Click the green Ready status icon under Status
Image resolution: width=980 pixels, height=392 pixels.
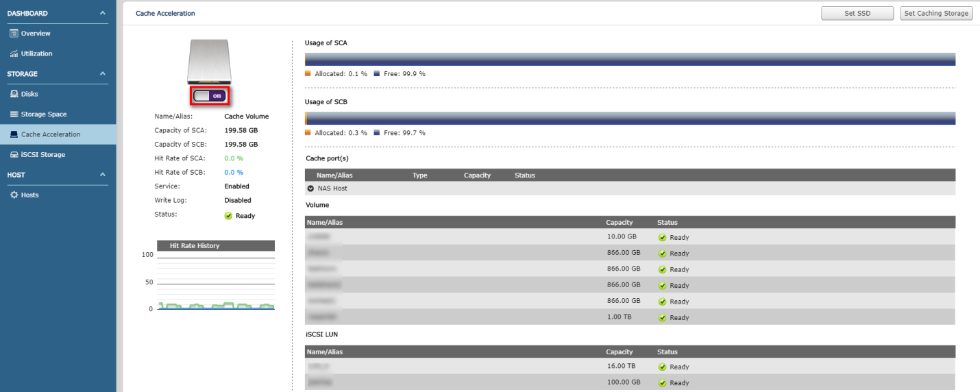228,216
